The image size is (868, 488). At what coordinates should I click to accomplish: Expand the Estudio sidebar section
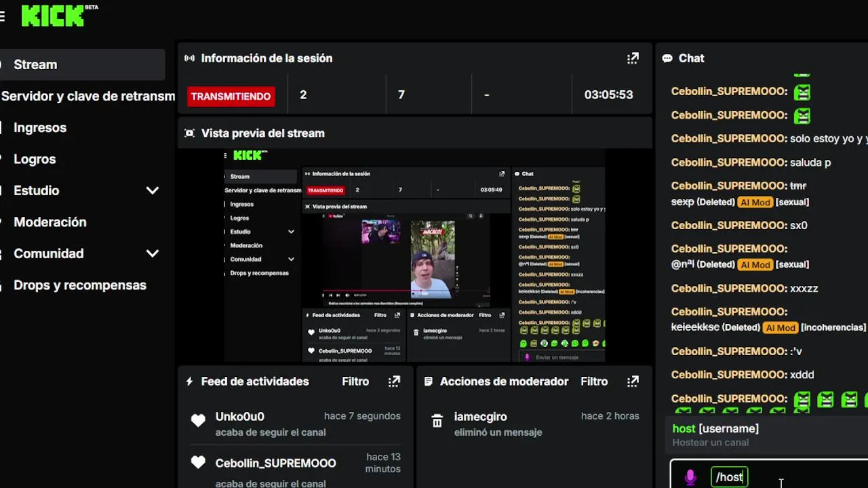tap(152, 190)
